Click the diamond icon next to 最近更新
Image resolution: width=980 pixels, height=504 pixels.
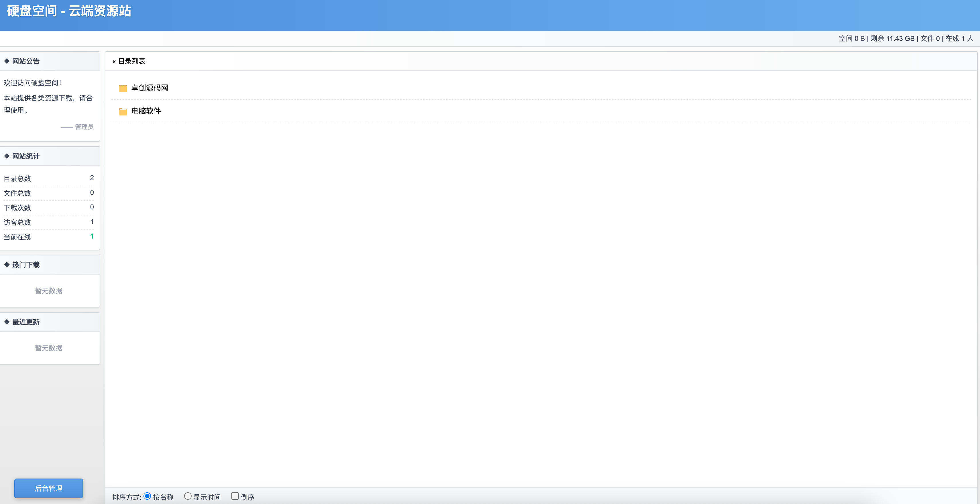tap(7, 322)
